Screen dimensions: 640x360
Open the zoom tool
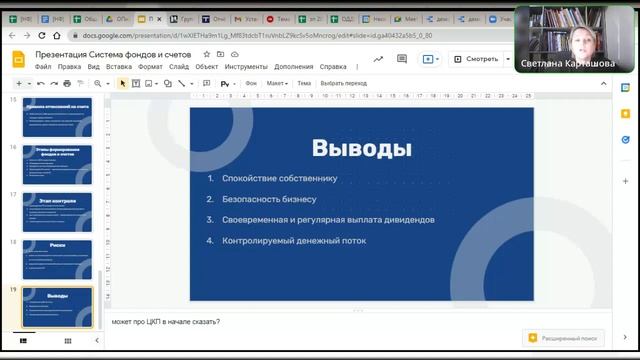pyautogui.click(x=98, y=83)
